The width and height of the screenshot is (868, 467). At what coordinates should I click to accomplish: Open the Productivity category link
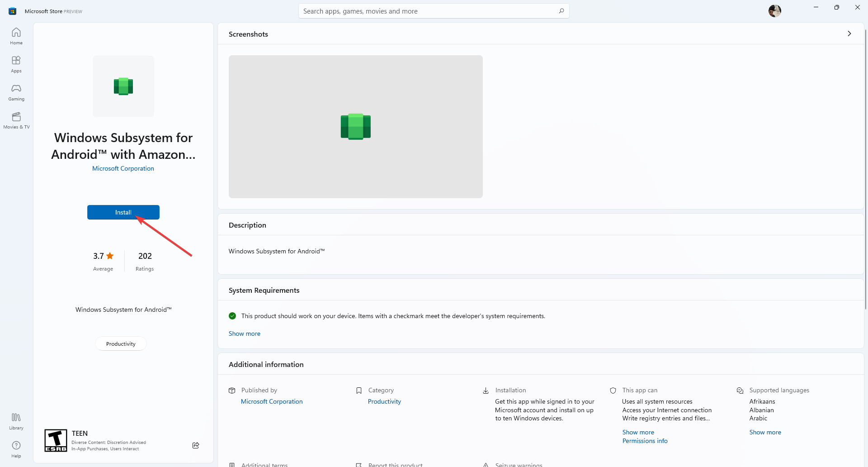point(384,401)
